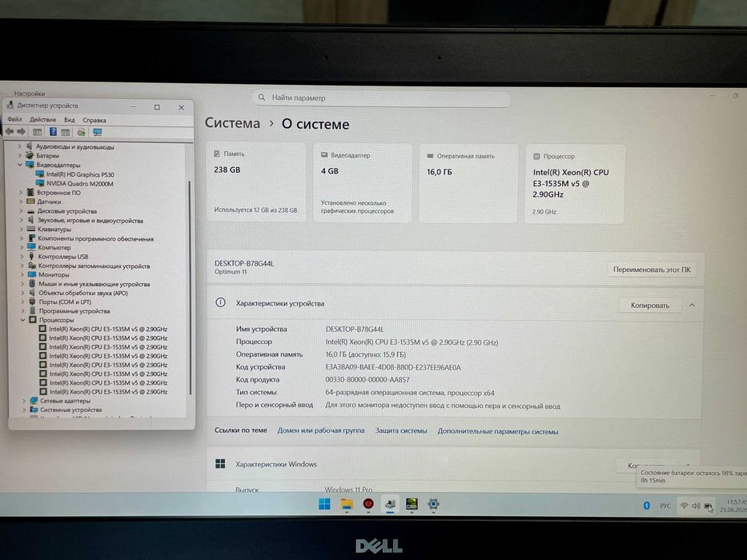Click the update driver toolbar icon
747x560 pixels.
tap(82, 132)
